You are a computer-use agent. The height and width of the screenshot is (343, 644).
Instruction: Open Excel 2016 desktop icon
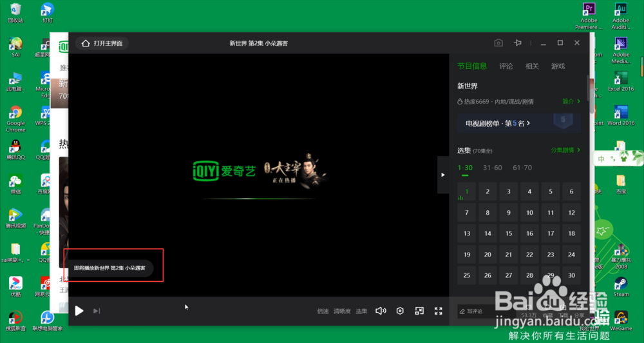coord(621,81)
